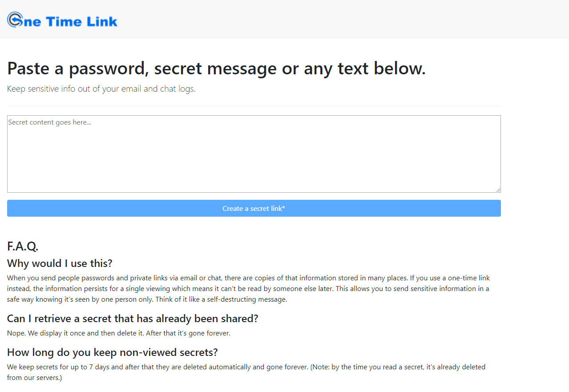The width and height of the screenshot is (569, 392).
Task: Click 'Can I retrieve a secret' question heading
Action: coord(133,319)
